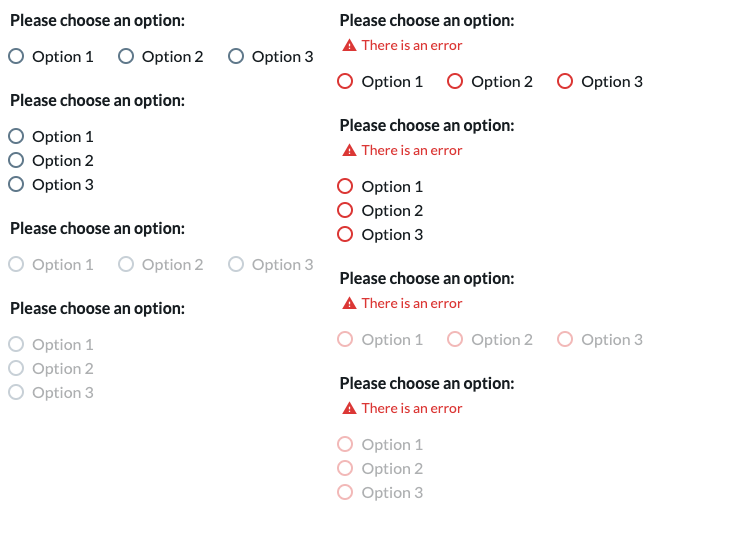Select Option 3 in the enabled inline blue group
This screenshot has height=550, width=750.
(236, 56)
